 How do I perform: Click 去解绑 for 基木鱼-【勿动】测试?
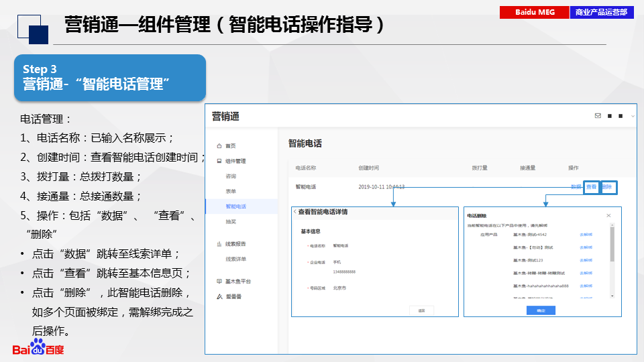(586, 247)
